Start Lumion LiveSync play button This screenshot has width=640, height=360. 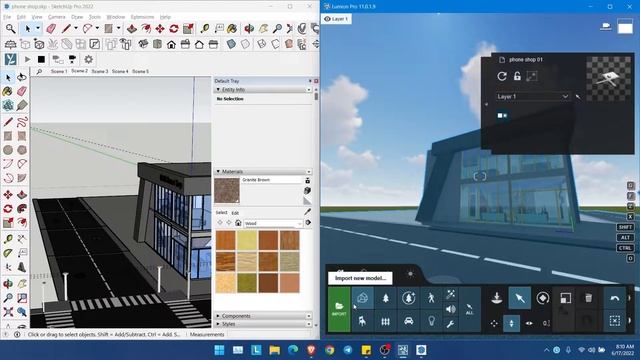(x=27, y=60)
